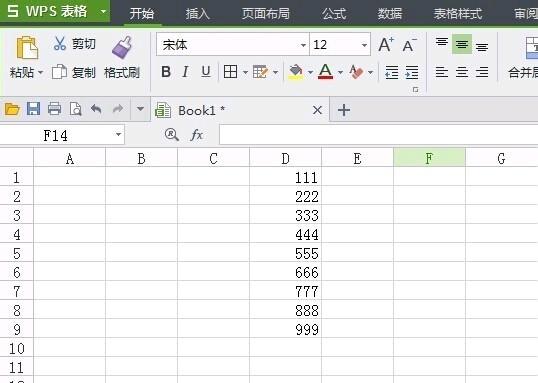Open the 数据 tab
Viewport: 538px width, 383px height.
coord(390,14)
